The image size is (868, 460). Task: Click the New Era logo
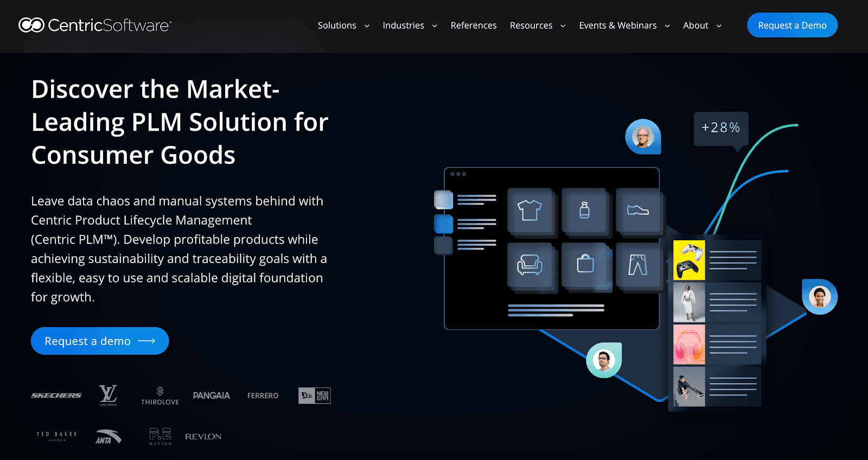[315, 395]
